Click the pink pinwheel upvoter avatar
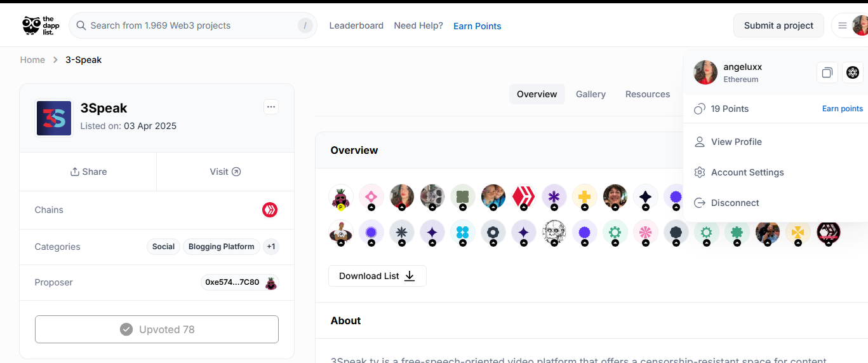This screenshot has height=363, width=868. coord(646,233)
